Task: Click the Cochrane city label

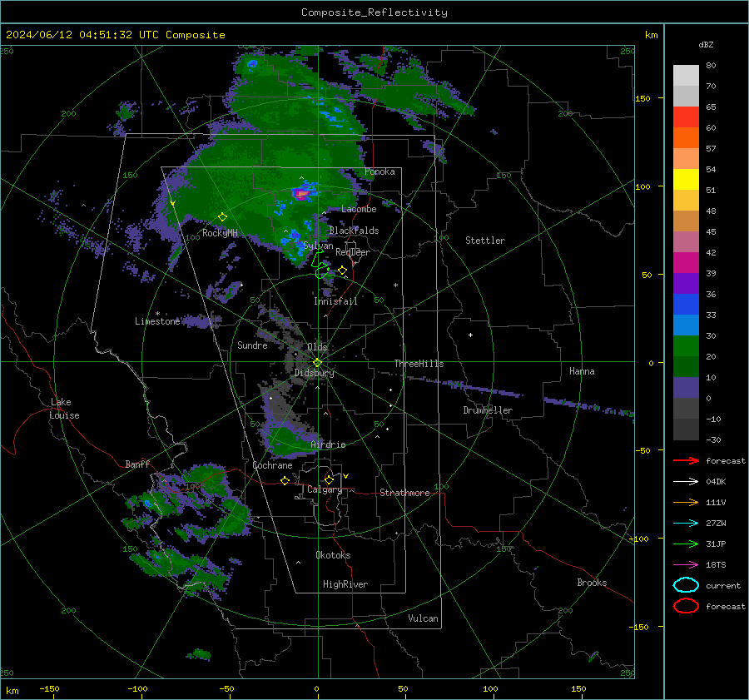Action: (x=272, y=465)
